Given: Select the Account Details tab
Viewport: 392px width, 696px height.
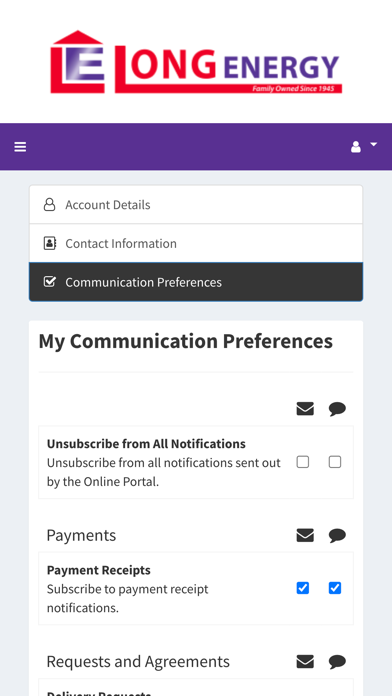Looking at the screenshot, I should point(196,205).
